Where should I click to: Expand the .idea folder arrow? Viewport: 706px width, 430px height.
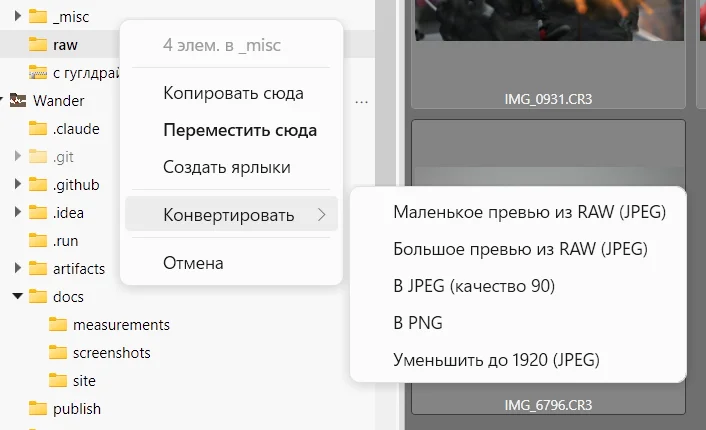click(x=18, y=212)
